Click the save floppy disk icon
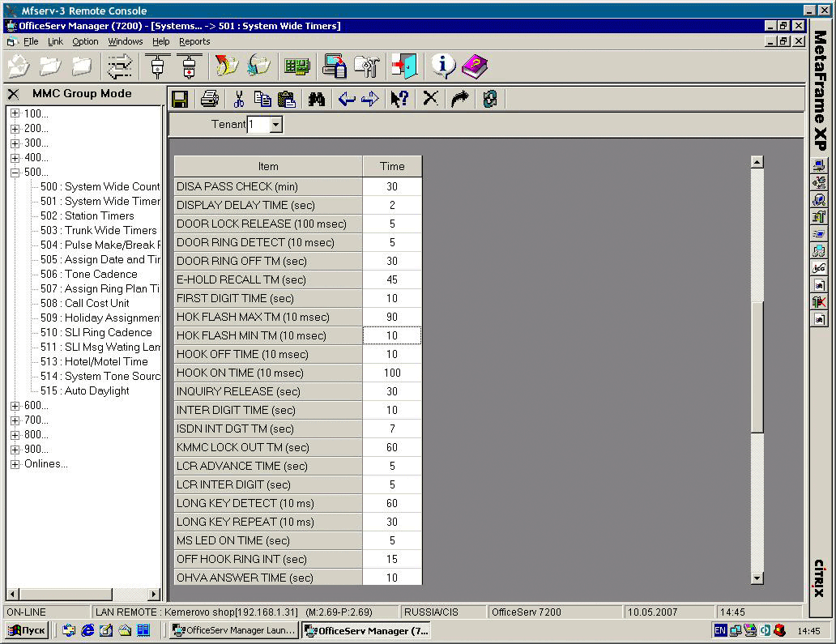Image resolution: width=836 pixels, height=644 pixels. click(180, 99)
